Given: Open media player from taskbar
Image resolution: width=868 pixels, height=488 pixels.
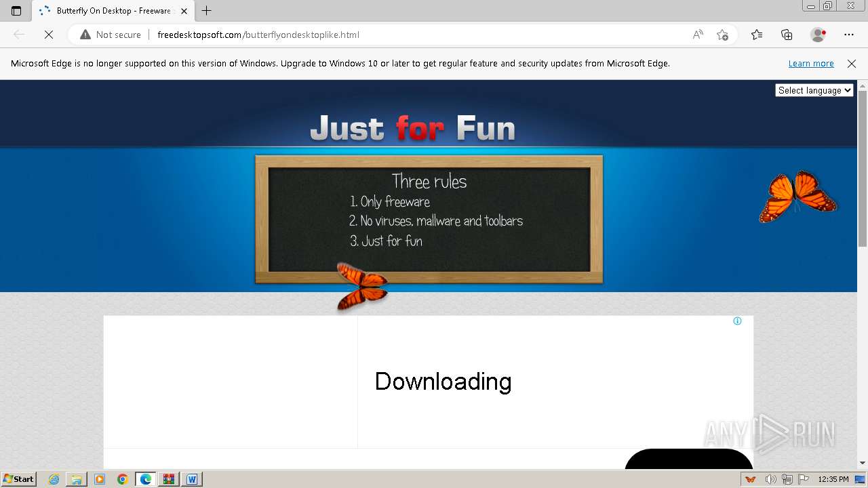Looking at the screenshot, I should (x=100, y=479).
